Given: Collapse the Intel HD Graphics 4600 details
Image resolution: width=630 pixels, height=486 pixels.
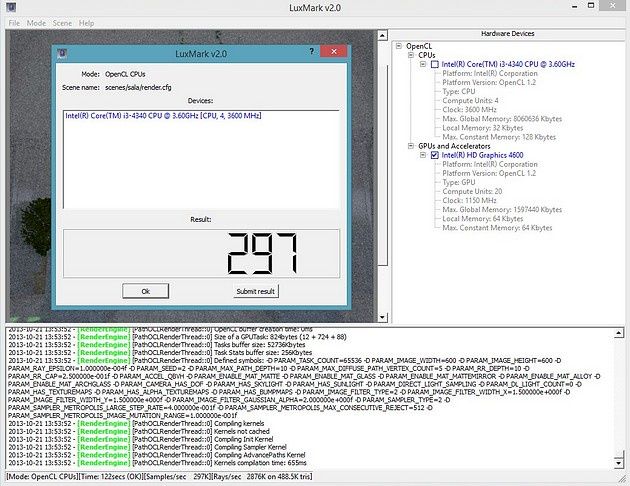Looking at the screenshot, I should point(423,155).
